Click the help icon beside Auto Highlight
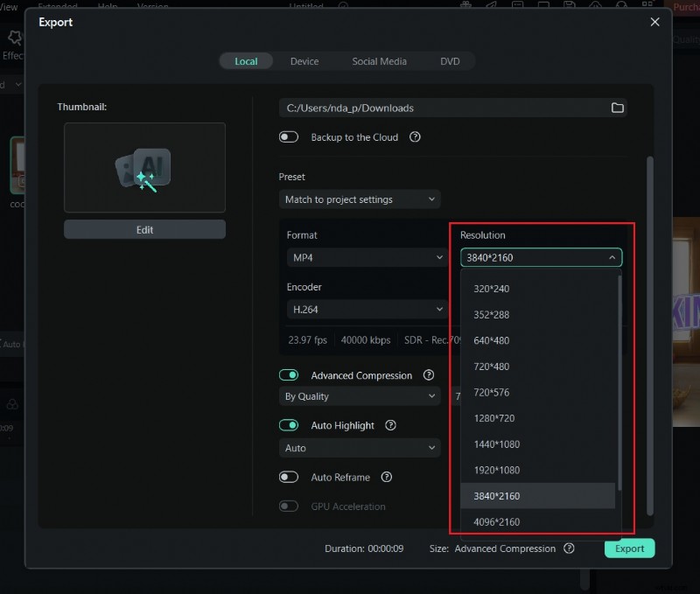The image size is (700, 594). [390, 425]
